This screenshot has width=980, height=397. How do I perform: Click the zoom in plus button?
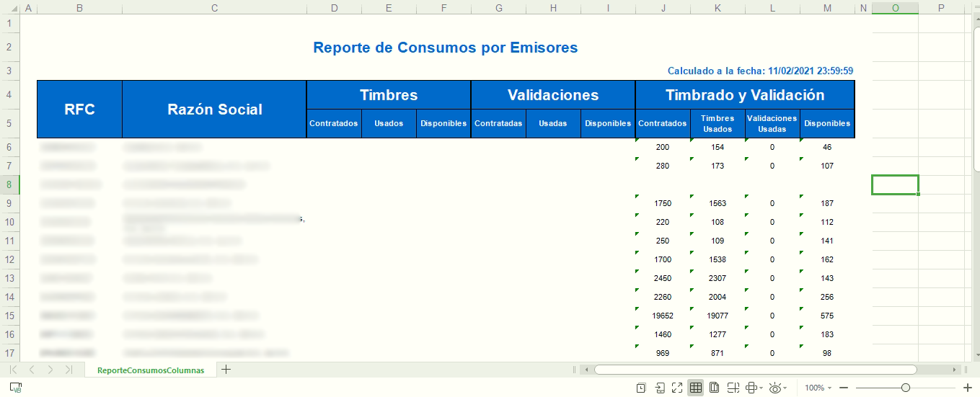pos(968,388)
